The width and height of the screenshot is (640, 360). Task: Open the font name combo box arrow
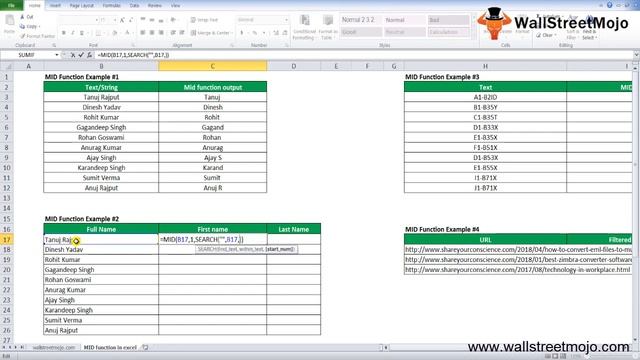(97, 20)
